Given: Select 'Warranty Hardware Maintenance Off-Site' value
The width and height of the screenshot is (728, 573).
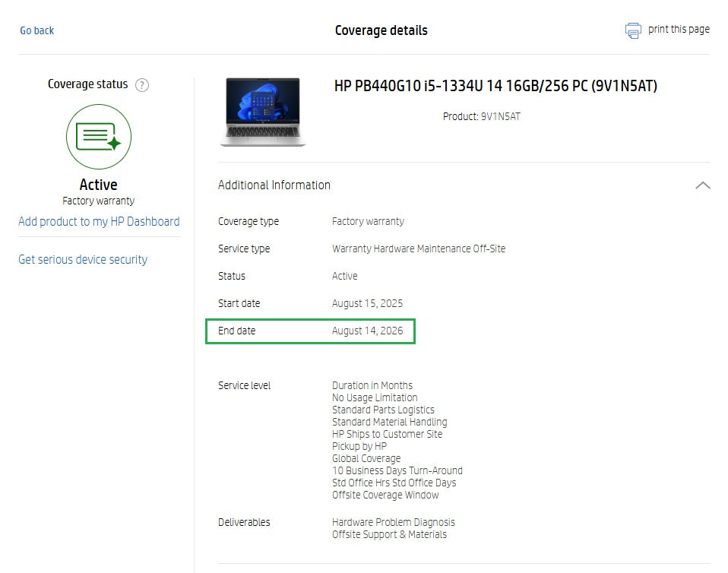Looking at the screenshot, I should (x=418, y=249).
